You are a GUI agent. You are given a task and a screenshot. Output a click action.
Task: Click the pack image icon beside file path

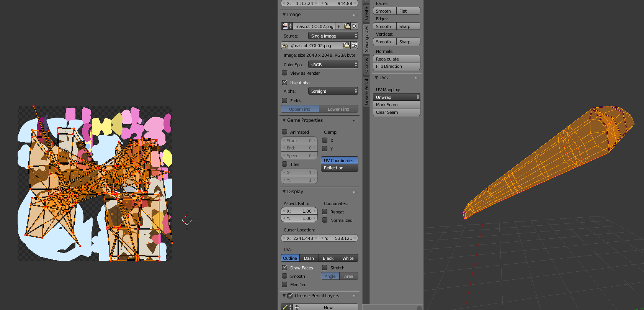(x=284, y=45)
